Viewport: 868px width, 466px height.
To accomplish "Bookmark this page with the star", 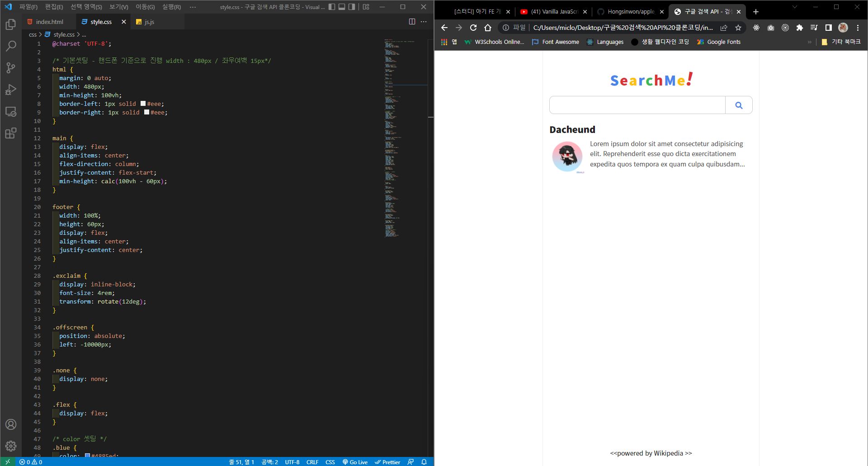I will [x=738, y=28].
